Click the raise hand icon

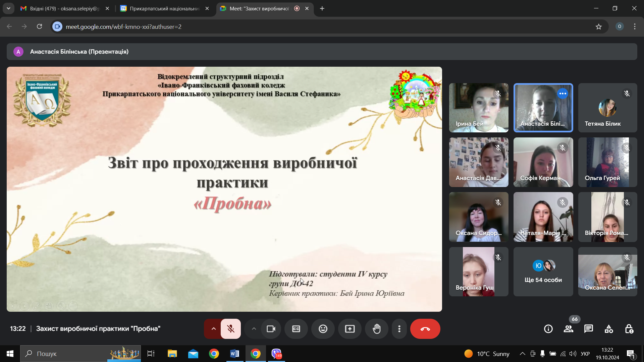tap(377, 329)
